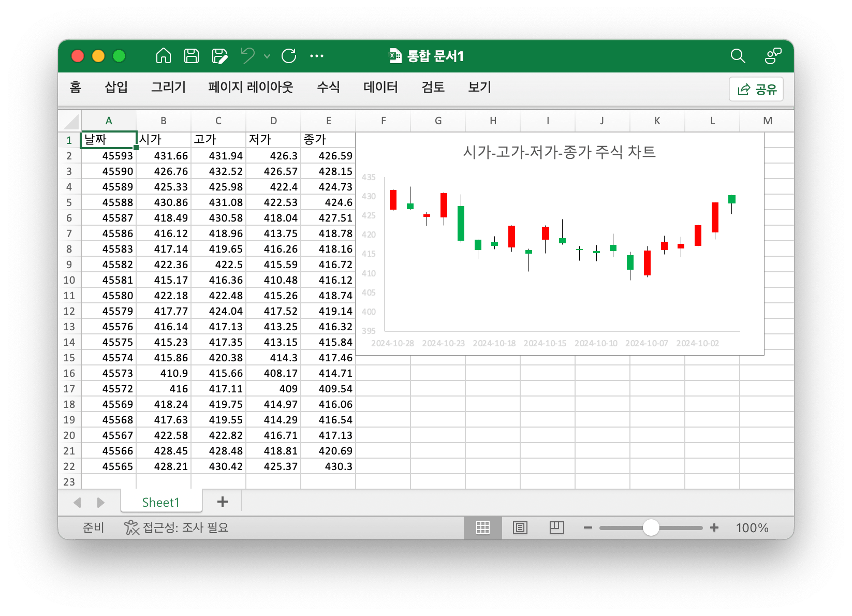Viewport: 852px width, 616px height.
Task: Select row 10 header
Action: pyautogui.click(x=69, y=280)
